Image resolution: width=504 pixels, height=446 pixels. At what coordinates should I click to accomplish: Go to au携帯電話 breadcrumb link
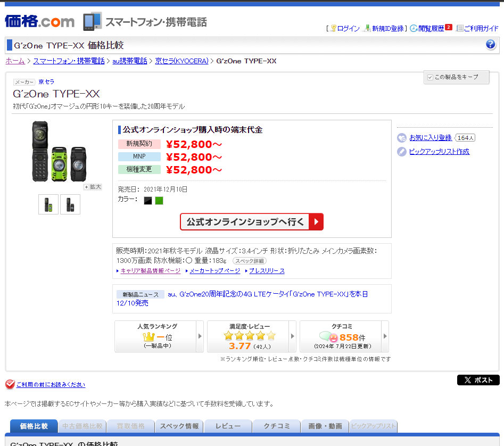(130, 61)
